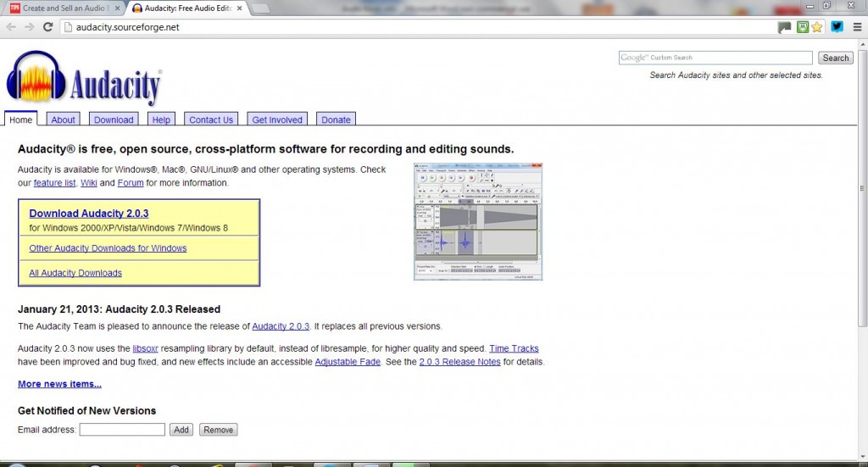Open the Contact Us tab
868x467 pixels.
tap(211, 120)
